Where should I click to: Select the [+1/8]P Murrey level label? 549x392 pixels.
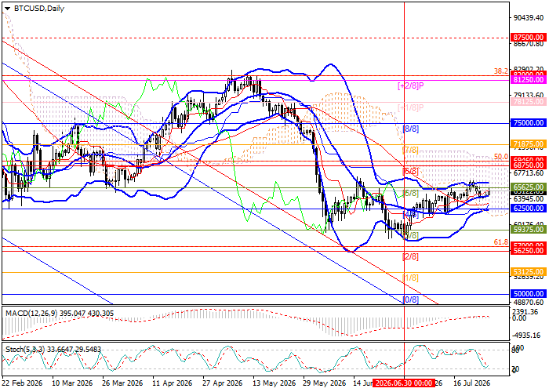coord(411,107)
